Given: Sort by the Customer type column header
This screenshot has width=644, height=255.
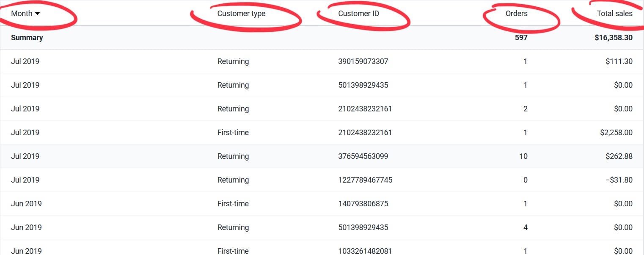Looking at the screenshot, I should (x=241, y=13).
